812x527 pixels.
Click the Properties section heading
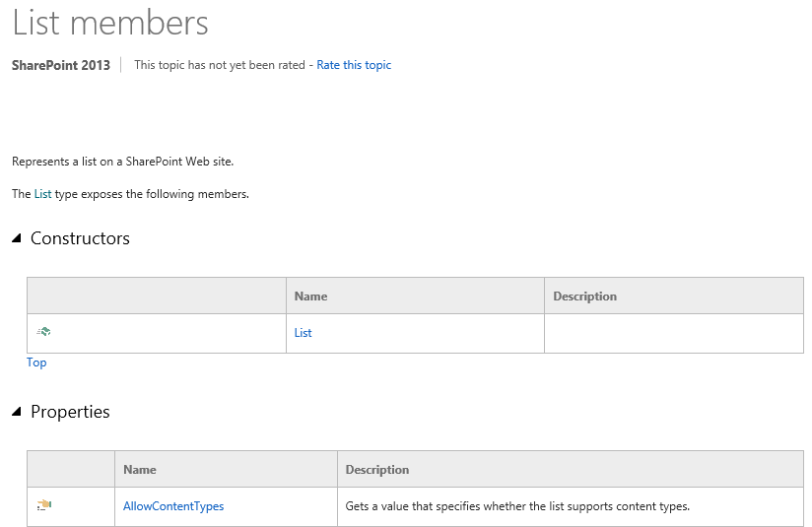coord(70,412)
